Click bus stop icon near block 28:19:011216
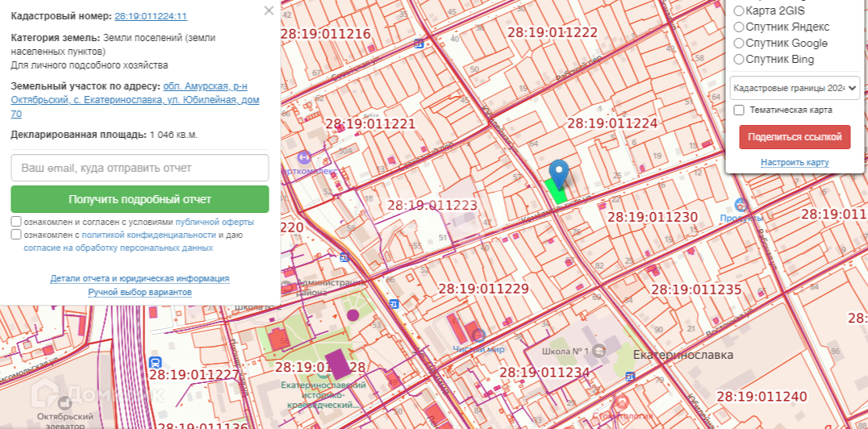 coord(419,43)
